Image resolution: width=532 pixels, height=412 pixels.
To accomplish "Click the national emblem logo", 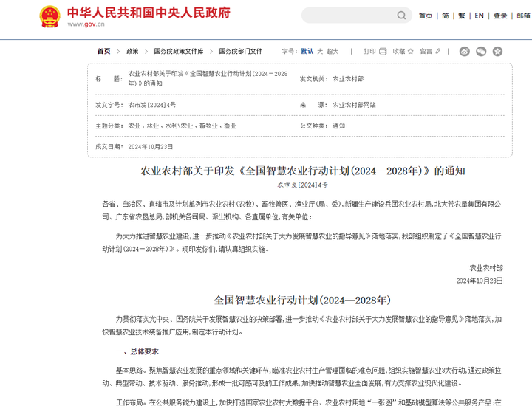I will click(x=50, y=16).
